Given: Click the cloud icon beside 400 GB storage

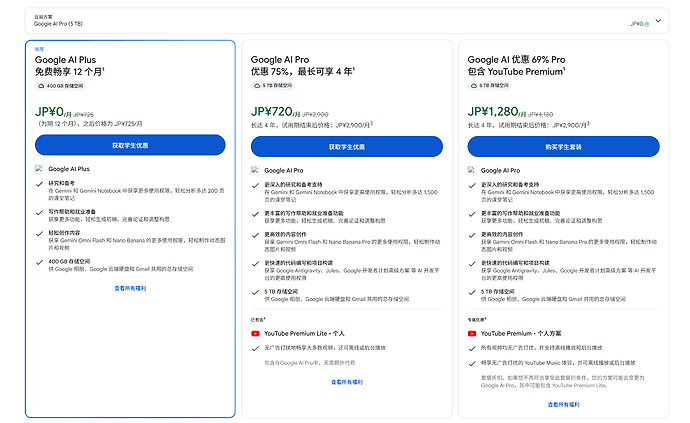Looking at the screenshot, I should (41, 86).
